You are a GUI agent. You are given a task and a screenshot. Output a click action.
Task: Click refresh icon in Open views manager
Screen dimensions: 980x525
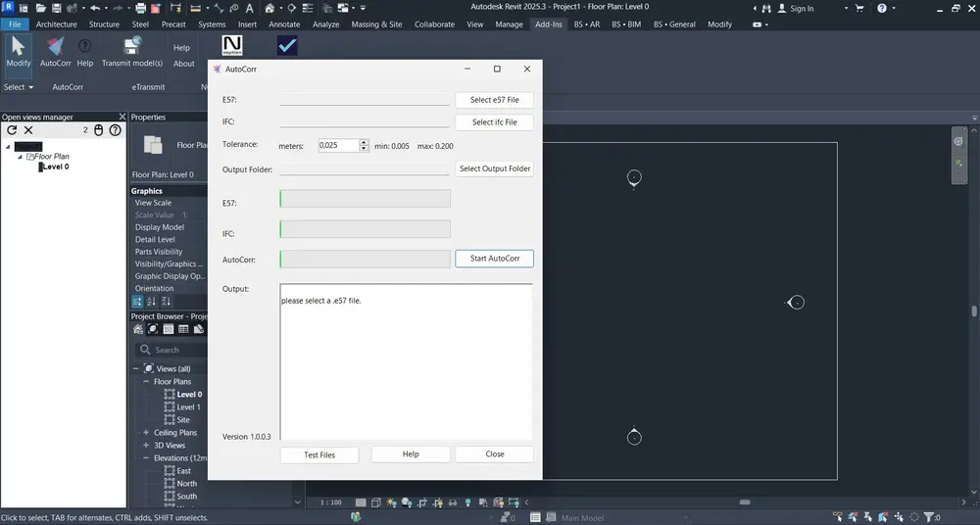point(12,129)
